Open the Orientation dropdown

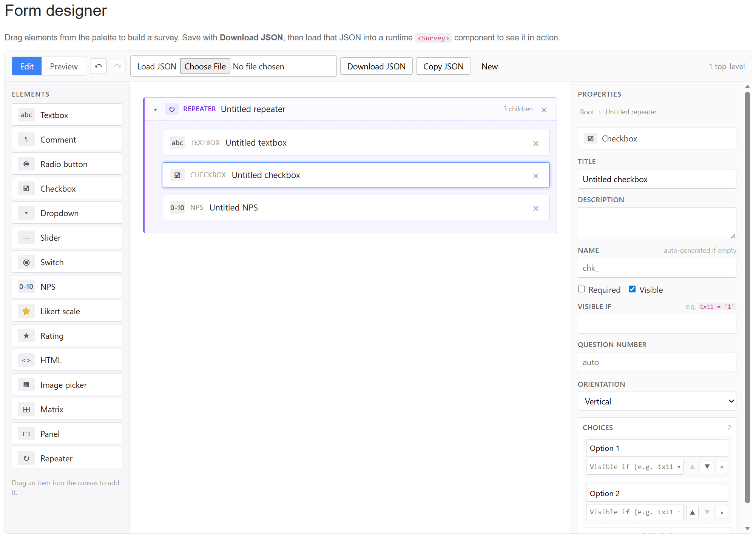[x=657, y=401]
